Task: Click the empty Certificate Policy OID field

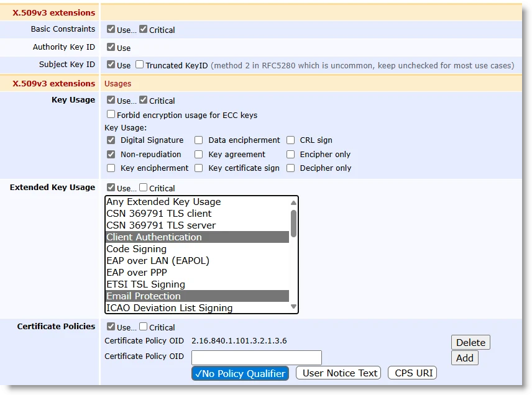Action: 257,357
